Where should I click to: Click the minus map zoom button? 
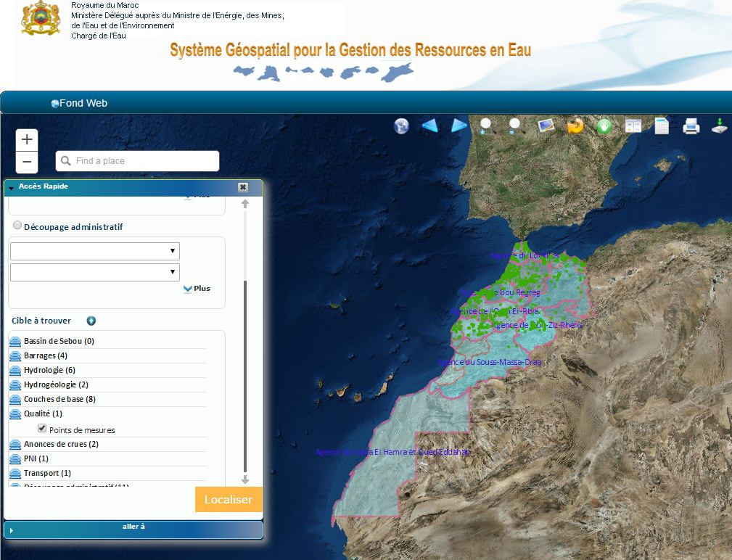27,162
